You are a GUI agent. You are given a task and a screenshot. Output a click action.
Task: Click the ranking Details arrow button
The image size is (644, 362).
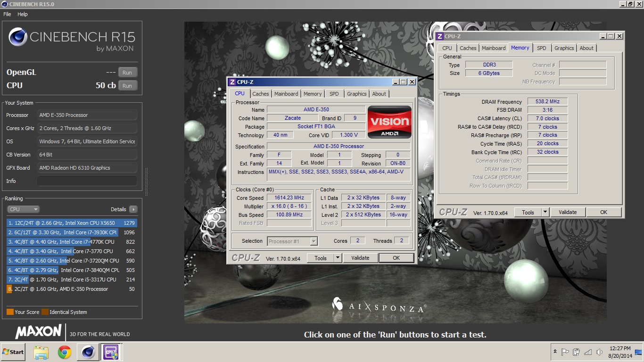tap(133, 209)
